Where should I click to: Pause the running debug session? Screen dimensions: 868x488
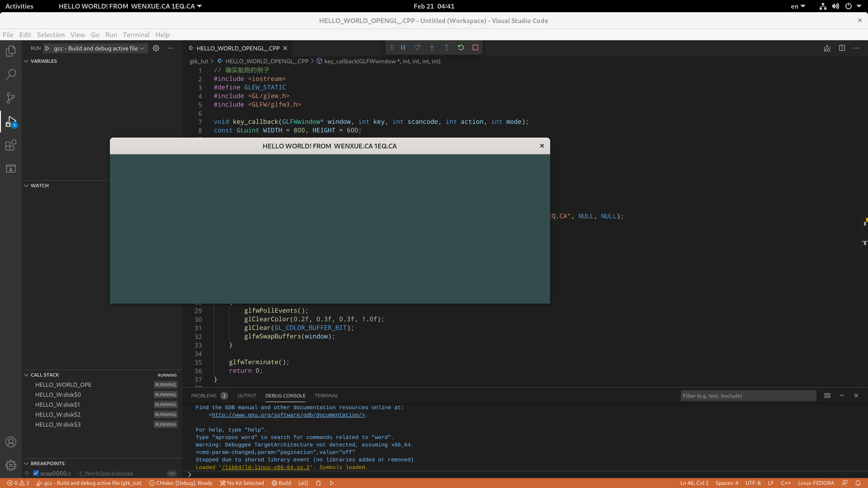pyautogui.click(x=403, y=47)
